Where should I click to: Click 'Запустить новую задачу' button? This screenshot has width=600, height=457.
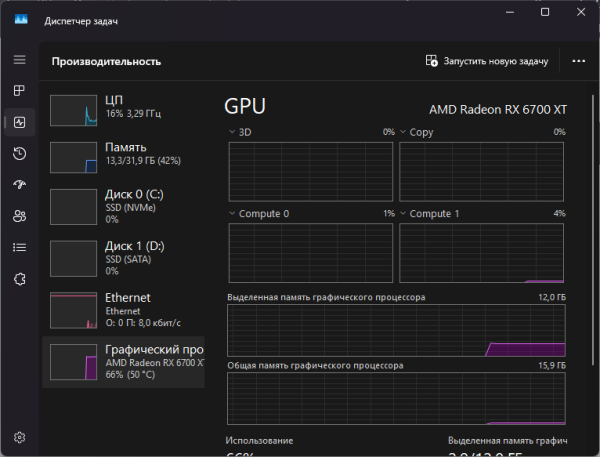[487, 61]
